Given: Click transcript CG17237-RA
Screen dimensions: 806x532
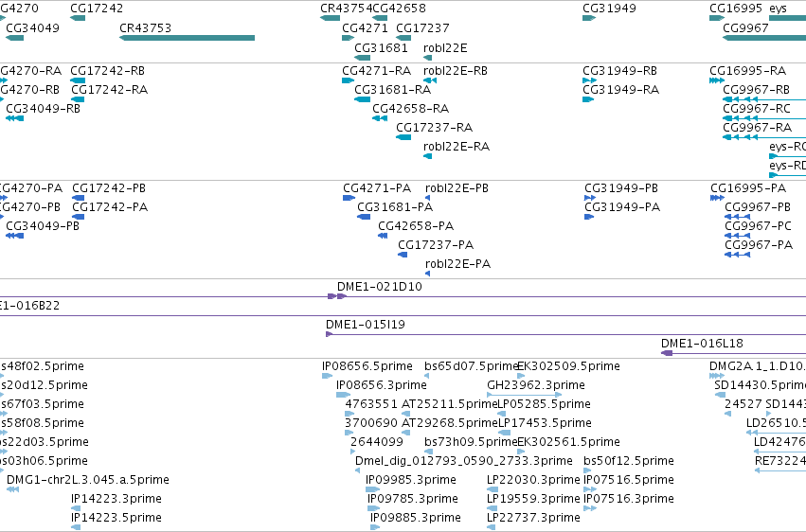Looking at the screenshot, I should pyautogui.click(x=435, y=128).
